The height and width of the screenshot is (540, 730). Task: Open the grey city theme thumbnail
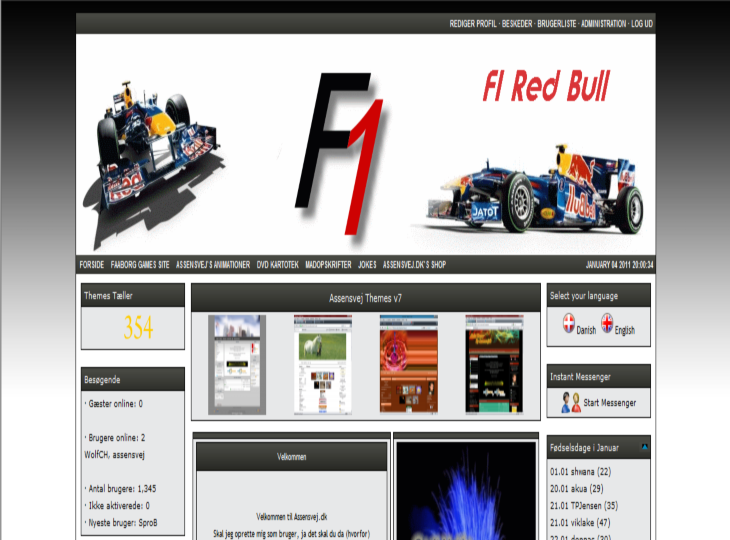click(x=237, y=364)
